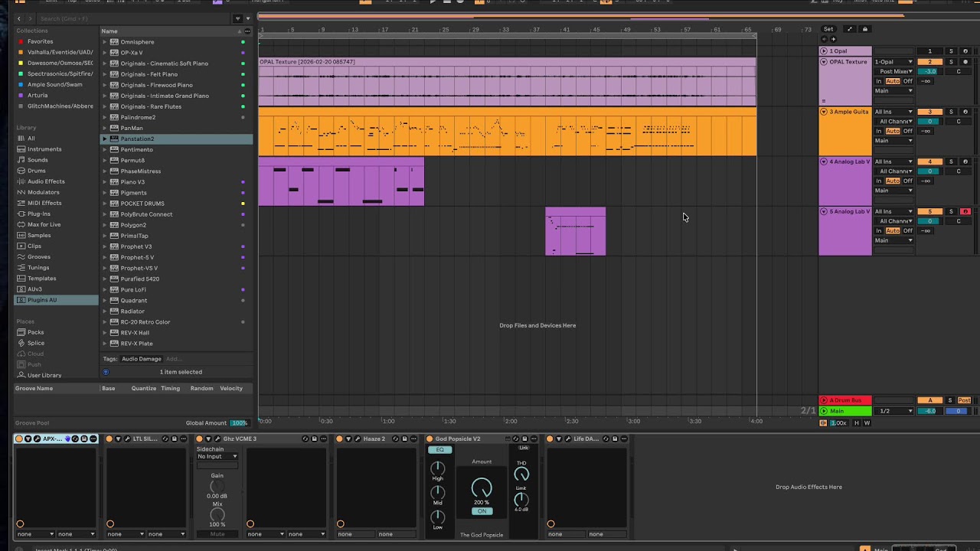Viewport: 980px width, 551px height.
Task: Click the Mute button on Ghz VCME 3
Action: (217, 533)
